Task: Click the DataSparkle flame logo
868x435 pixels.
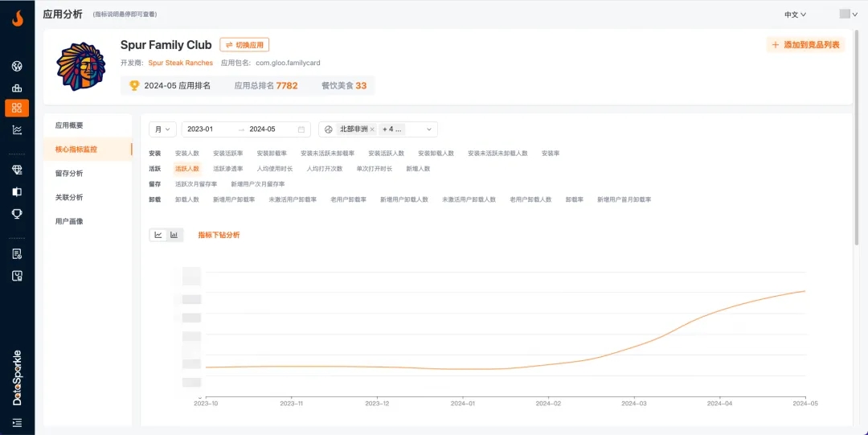Action: click(x=17, y=18)
